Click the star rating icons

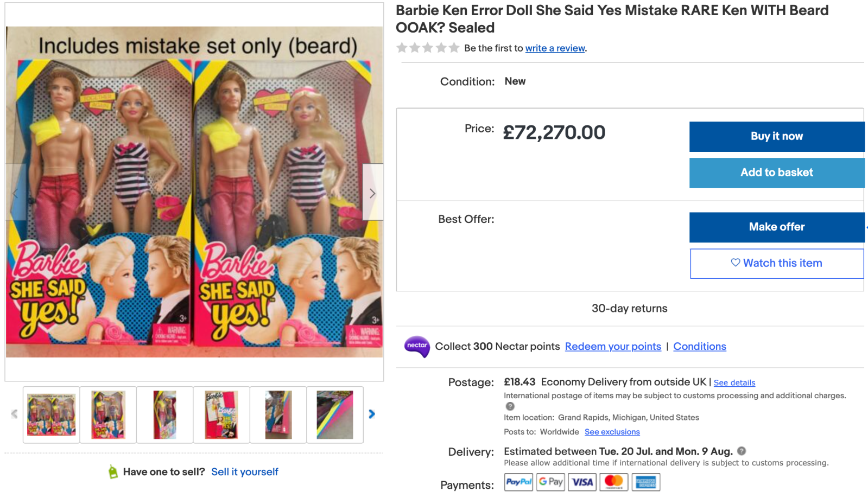tap(428, 48)
